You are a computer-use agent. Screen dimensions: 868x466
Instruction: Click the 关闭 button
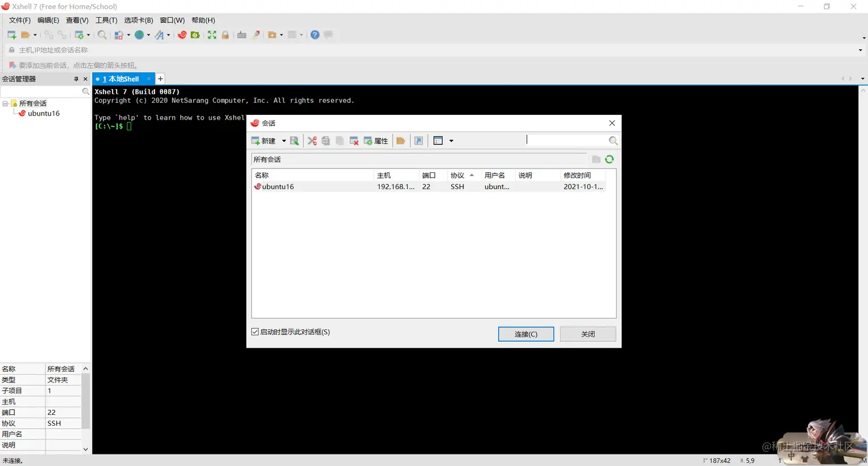(588, 334)
